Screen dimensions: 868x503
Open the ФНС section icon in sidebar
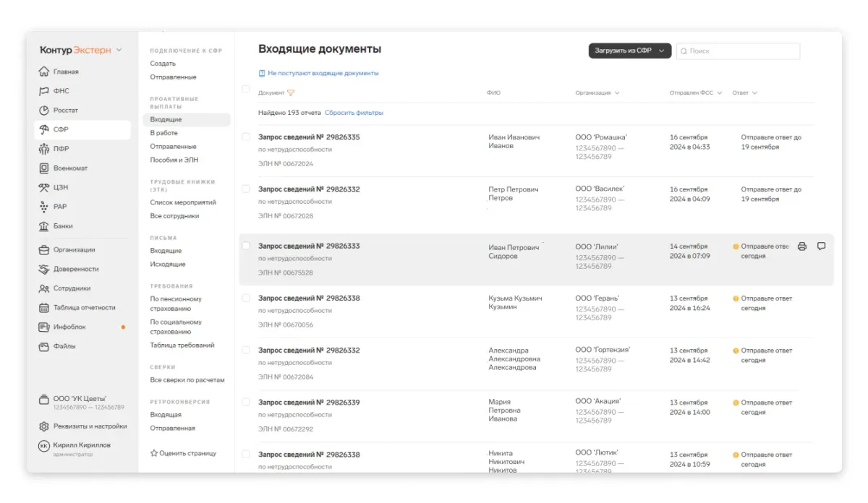pyautogui.click(x=44, y=91)
